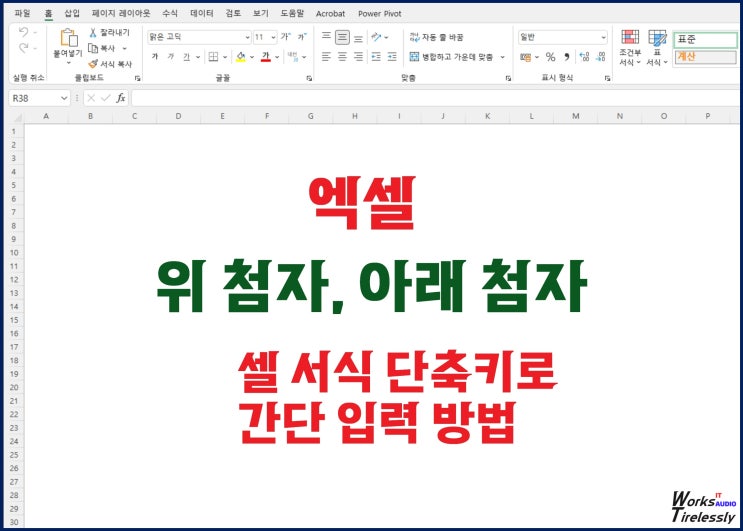The height and width of the screenshot is (531, 743).
Task: Copy selection with 복사 button
Action: coord(102,48)
